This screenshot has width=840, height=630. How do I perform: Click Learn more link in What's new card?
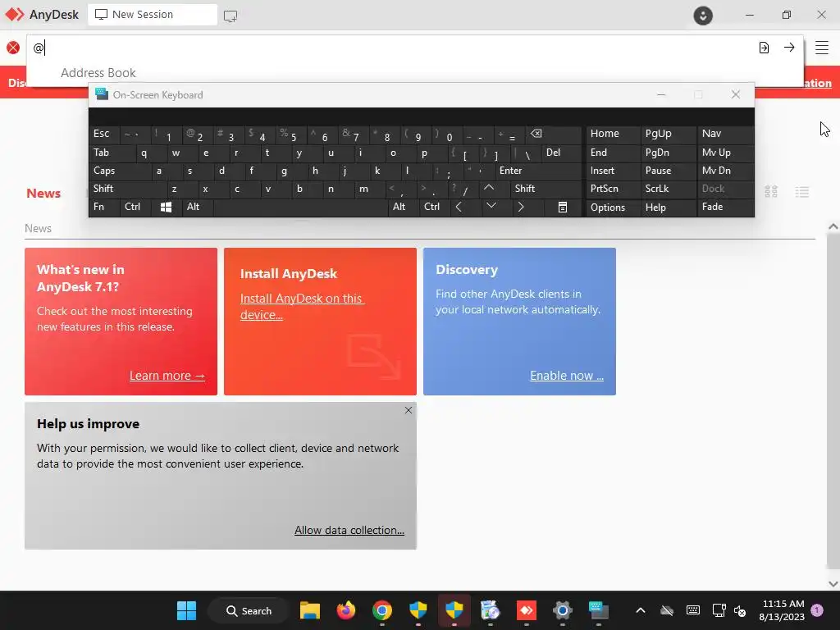(x=167, y=376)
